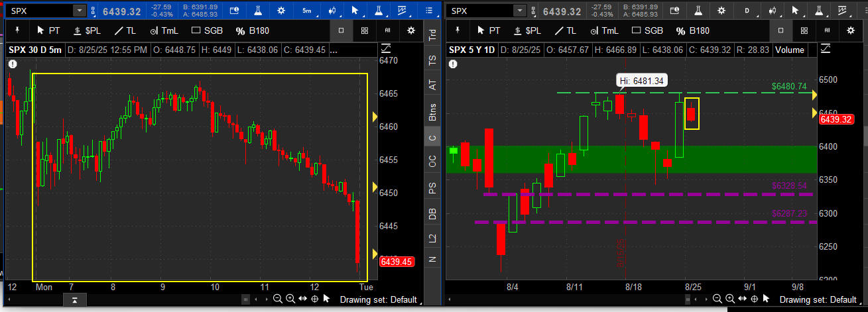Open 5m timeframe selector on left chart
868x312 pixels.
(306, 11)
